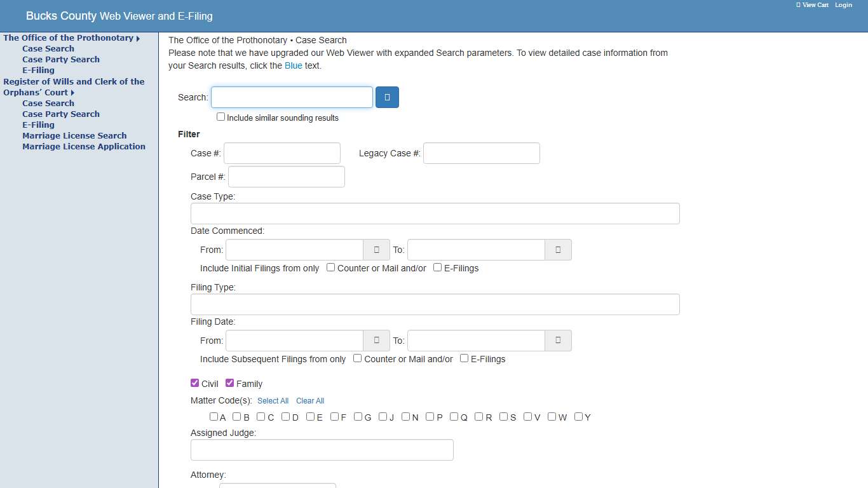
Task: Click the View Cart icon link
Action: pos(813,5)
